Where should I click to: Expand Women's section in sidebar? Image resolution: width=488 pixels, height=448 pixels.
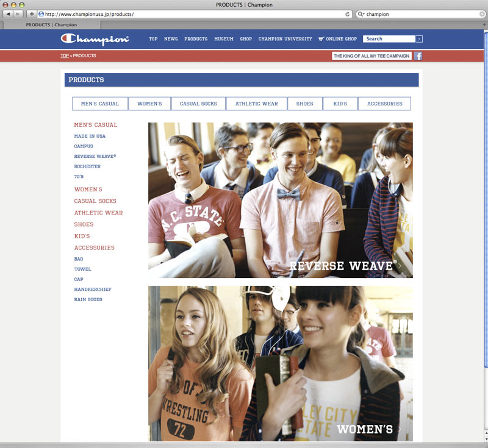[88, 190]
